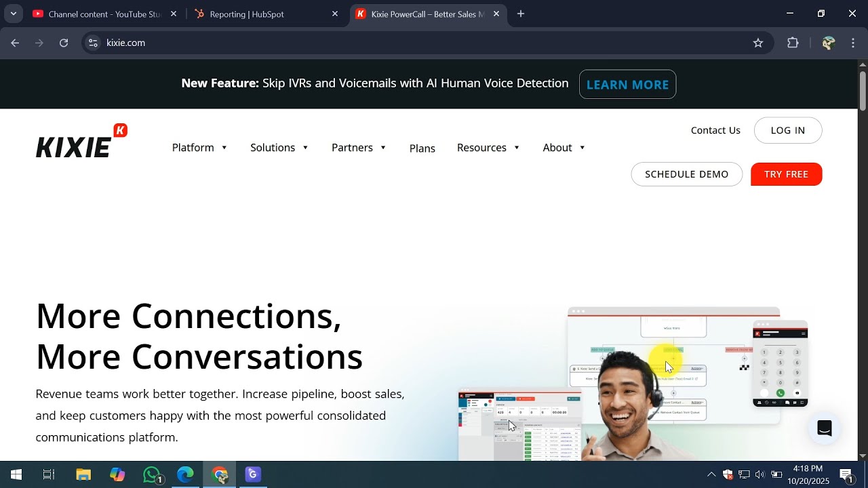Open File Explorer from the taskbar
Image resolution: width=868 pixels, height=488 pixels.
tap(83, 474)
